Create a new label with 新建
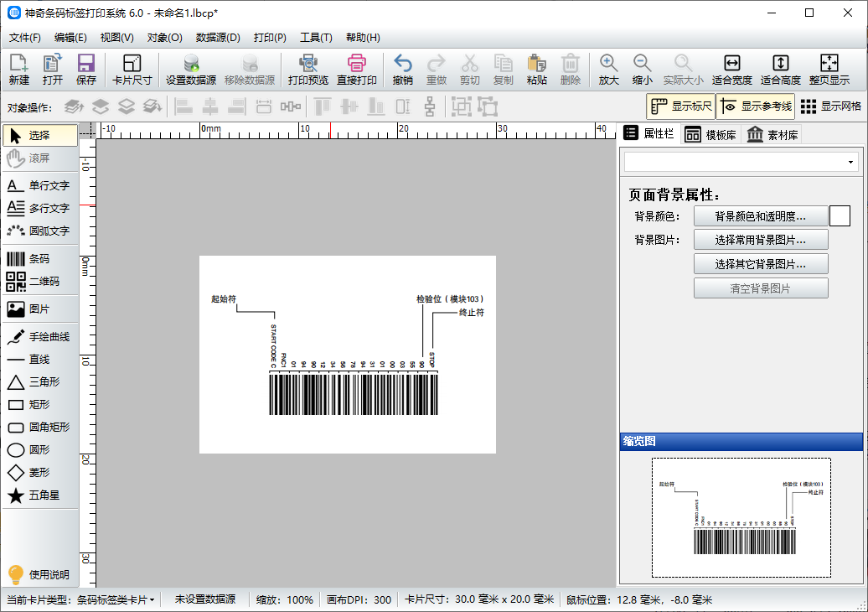 coord(18,70)
